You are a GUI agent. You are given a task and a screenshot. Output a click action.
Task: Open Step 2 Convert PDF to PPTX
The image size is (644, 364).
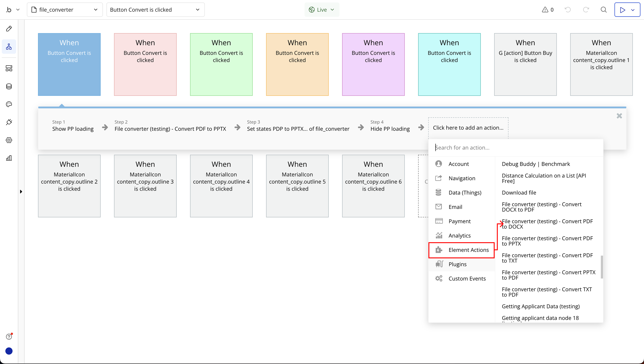[170, 128]
